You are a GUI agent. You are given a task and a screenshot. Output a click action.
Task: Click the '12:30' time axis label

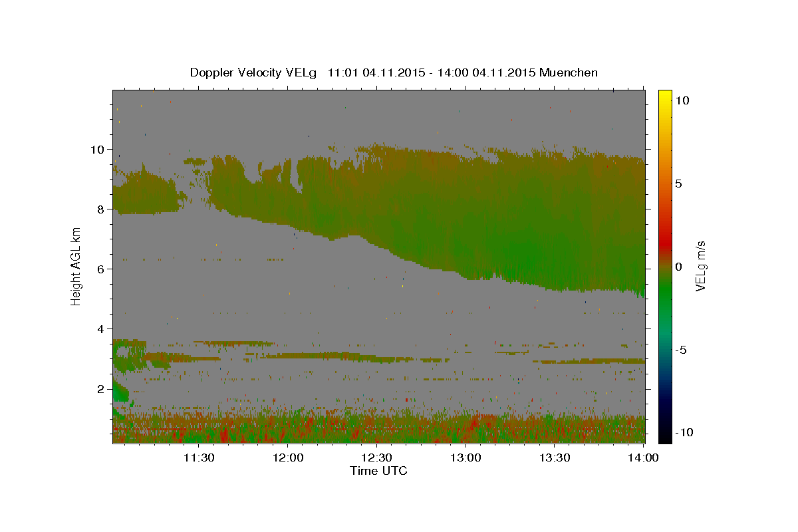point(376,458)
